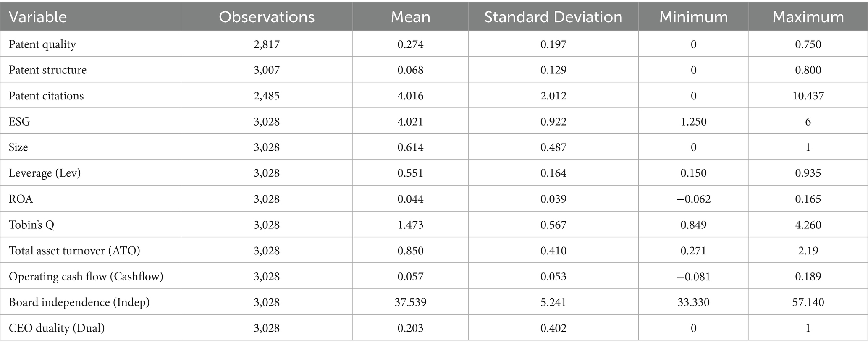This screenshot has width=868, height=348.
Task: Click the Board independence mean value 37.539
Action: (410, 302)
